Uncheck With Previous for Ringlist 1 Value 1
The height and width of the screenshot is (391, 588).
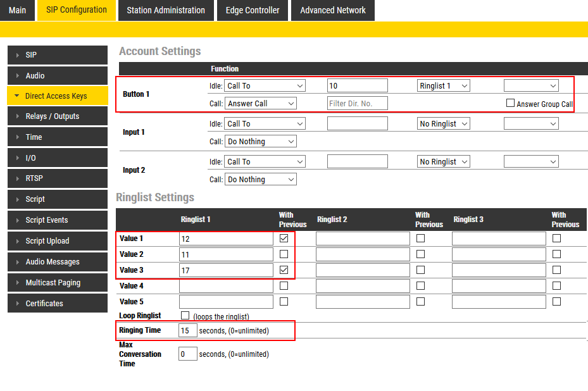284,239
